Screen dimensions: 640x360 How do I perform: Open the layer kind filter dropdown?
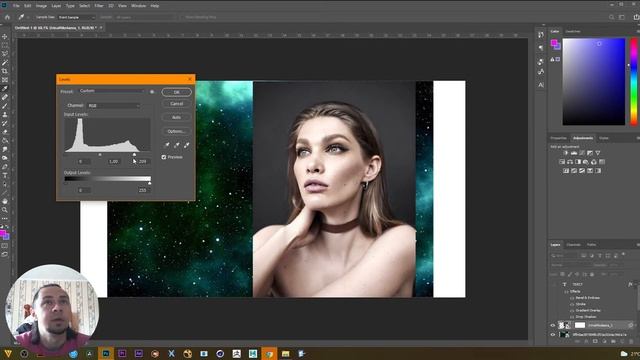coord(564,256)
